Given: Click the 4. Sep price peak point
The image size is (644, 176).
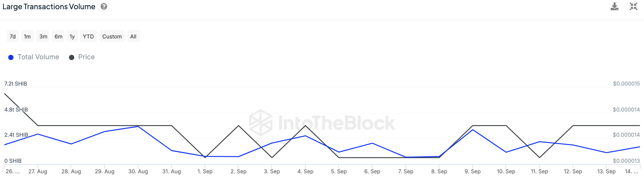Looking at the screenshot, I should click(x=305, y=126).
